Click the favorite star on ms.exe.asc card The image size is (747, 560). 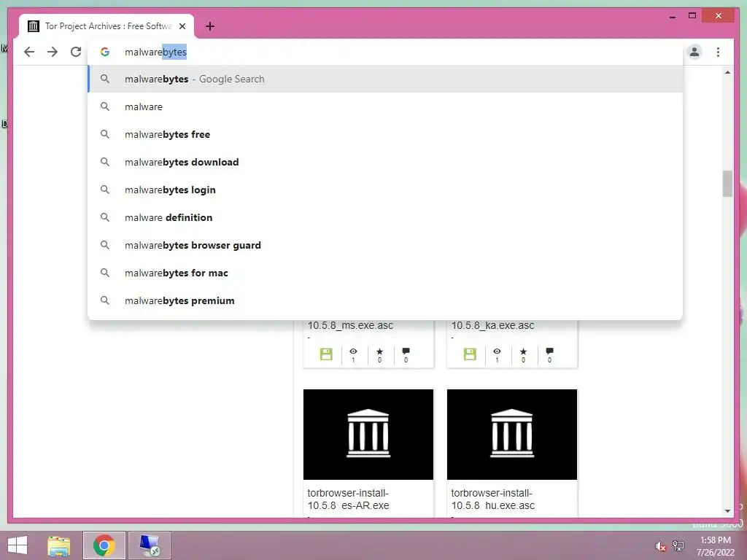click(379, 351)
